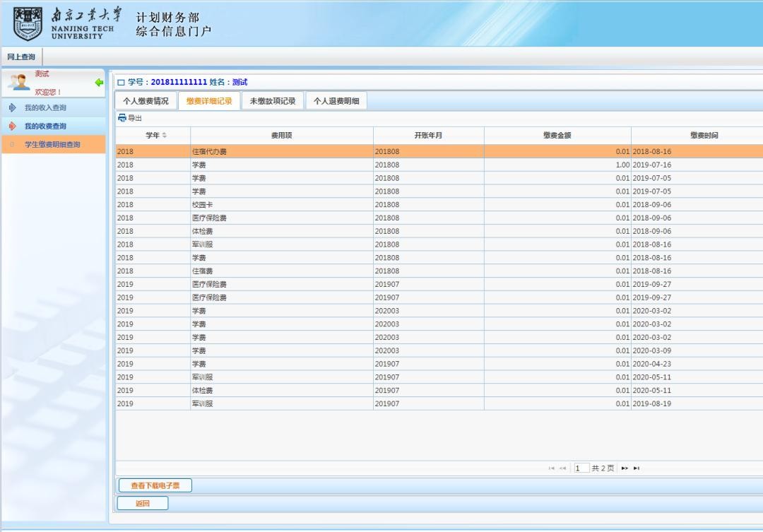
Task: Switch to 个人缴费情况 tab
Action: click(146, 101)
